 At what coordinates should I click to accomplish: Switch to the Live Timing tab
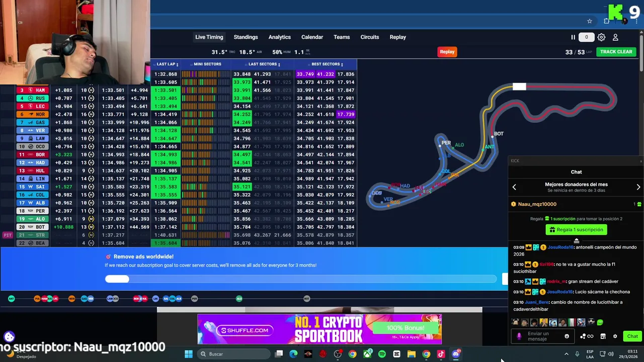pos(209,37)
